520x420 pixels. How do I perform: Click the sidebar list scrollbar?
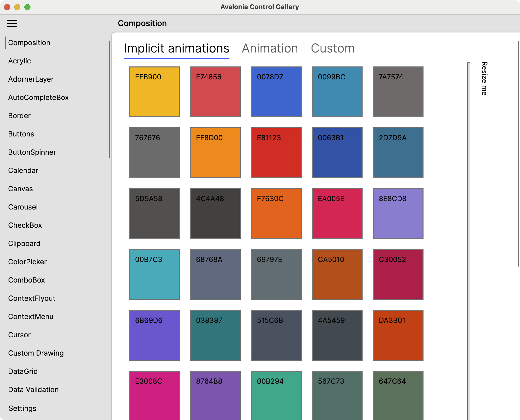pyautogui.click(x=110, y=99)
